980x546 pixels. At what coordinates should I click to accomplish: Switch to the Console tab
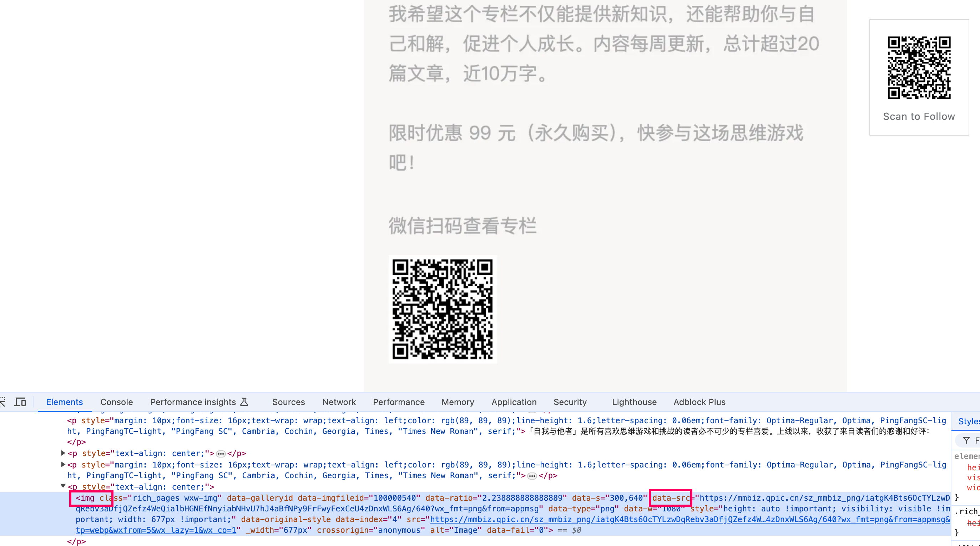coord(116,402)
